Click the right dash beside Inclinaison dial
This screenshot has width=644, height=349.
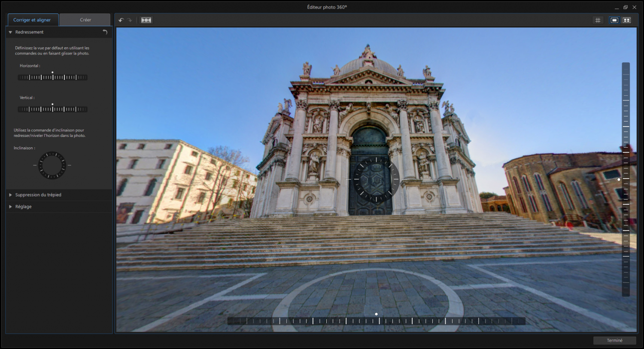(x=70, y=165)
